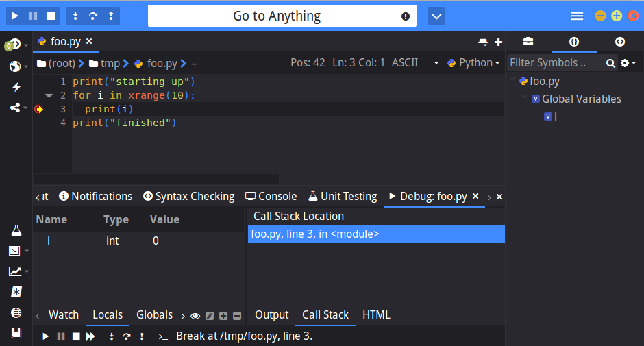Open the Go to Anything info icon
This screenshot has width=644, height=346.
406,16
